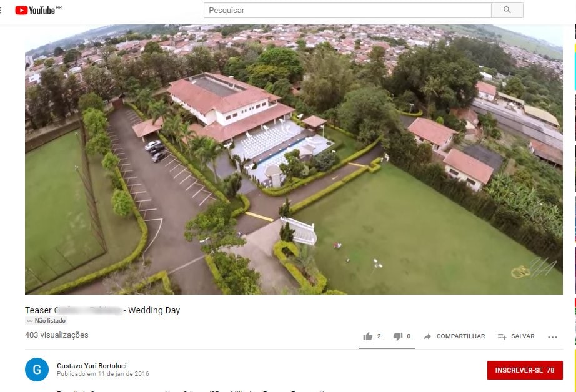Click the share arrow icon
The height and width of the screenshot is (392, 576).
(427, 336)
